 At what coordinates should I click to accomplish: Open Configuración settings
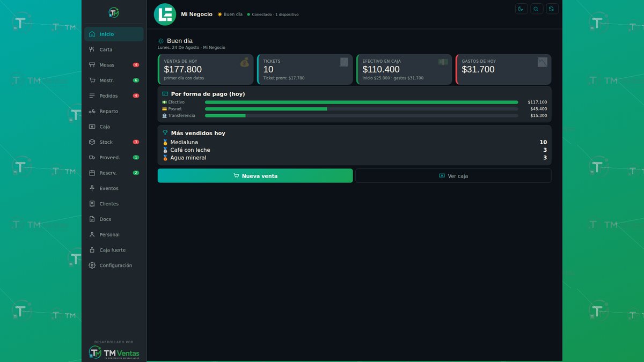click(x=114, y=265)
